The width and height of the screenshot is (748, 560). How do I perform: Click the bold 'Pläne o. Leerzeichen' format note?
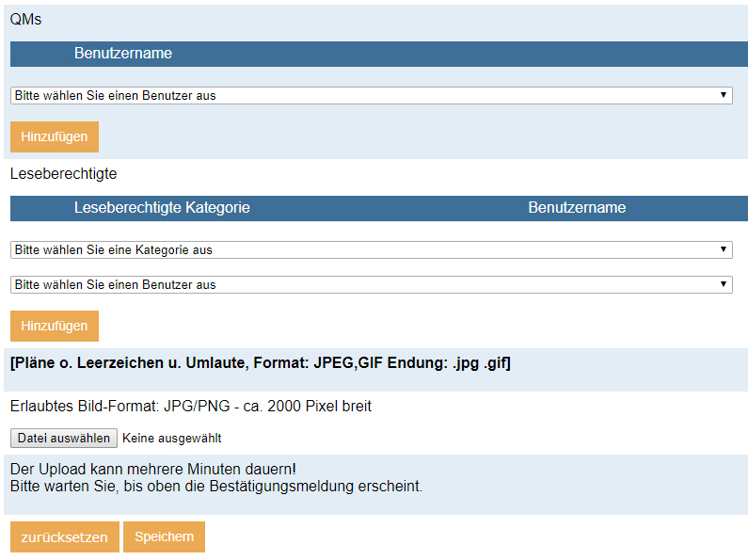(260, 363)
